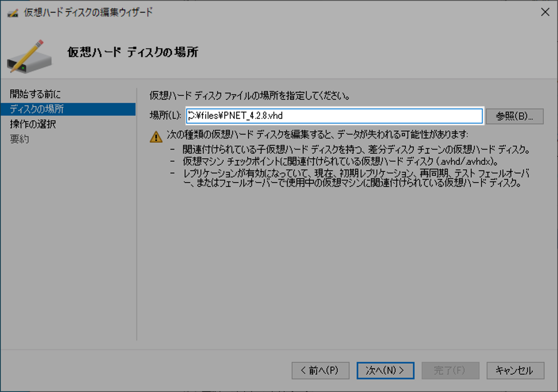558x392 pixels.
Task: Click the 前へ(P) back button
Action: 321,370
